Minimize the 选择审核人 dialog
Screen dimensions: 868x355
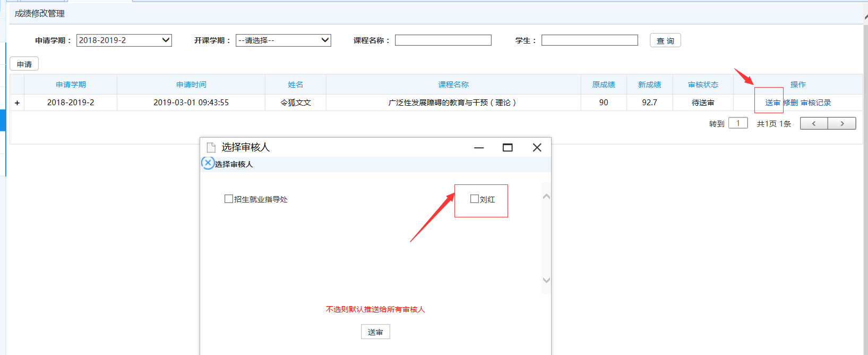click(479, 147)
